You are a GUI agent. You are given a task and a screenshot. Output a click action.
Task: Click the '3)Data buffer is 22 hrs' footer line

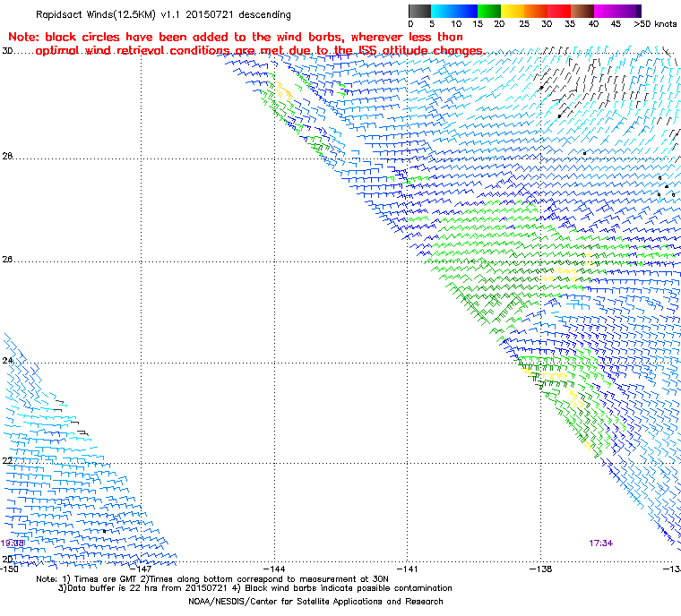255,588
